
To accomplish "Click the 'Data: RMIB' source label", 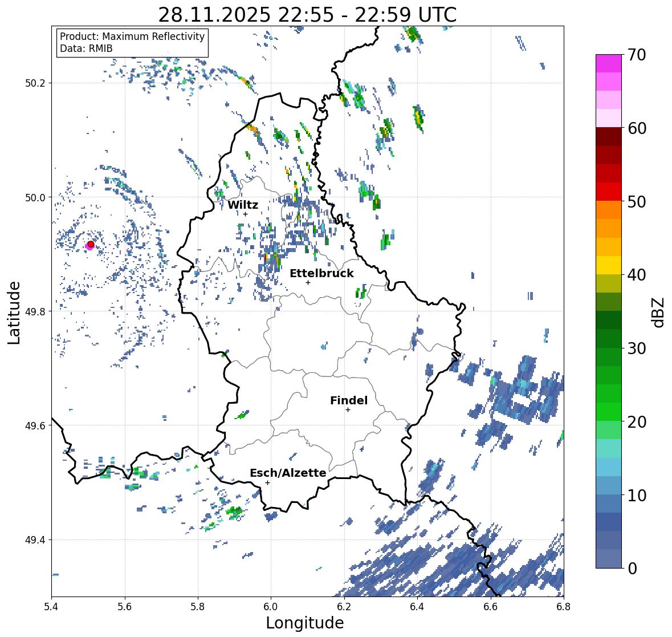I will pos(86,48).
